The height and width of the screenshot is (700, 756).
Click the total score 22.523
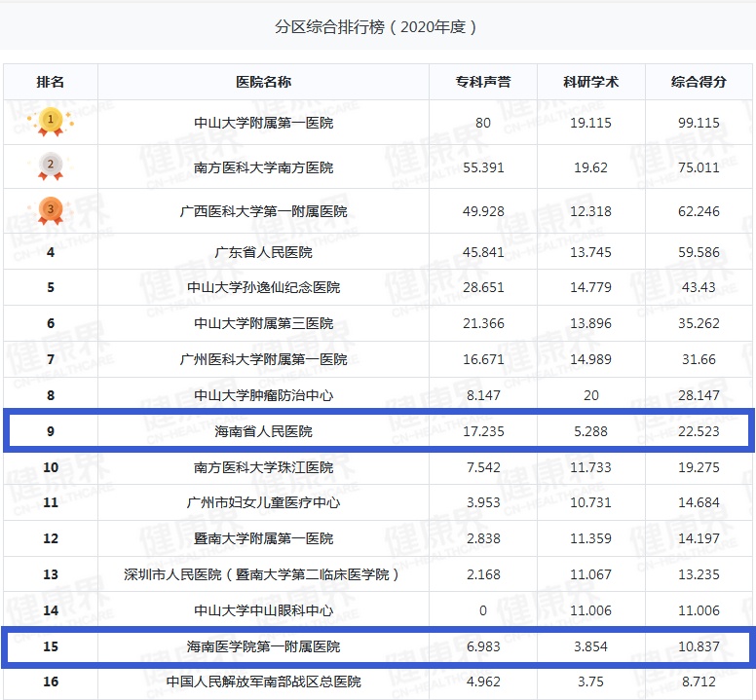(x=699, y=431)
